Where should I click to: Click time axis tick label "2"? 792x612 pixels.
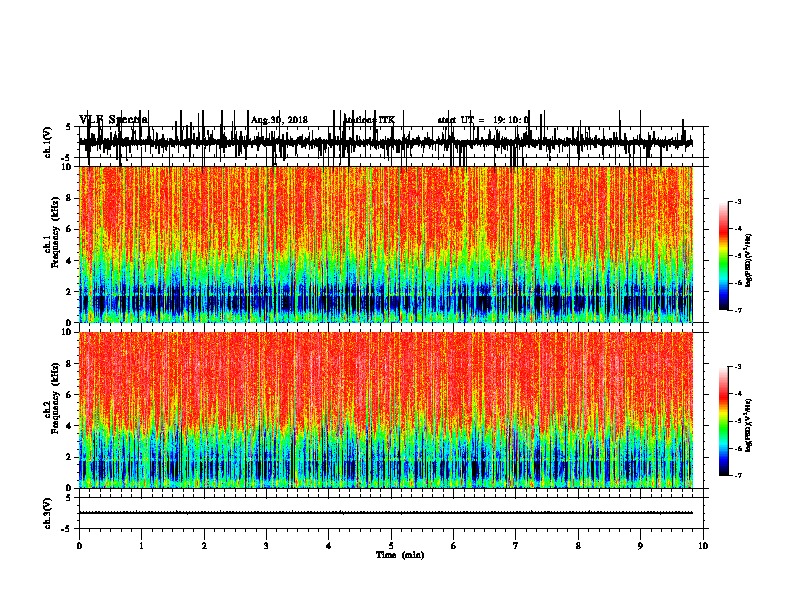[x=204, y=546]
